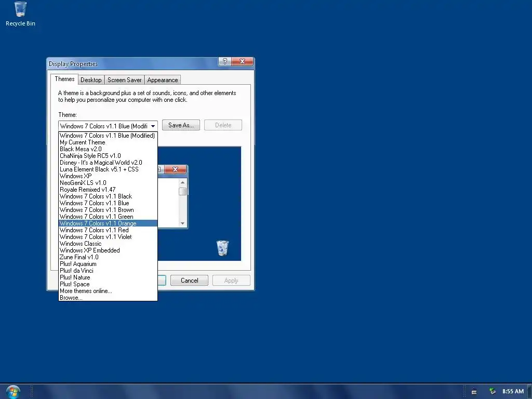Choose Windows 7 Colors v1.1 Violet

pyautogui.click(x=108, y=237)
